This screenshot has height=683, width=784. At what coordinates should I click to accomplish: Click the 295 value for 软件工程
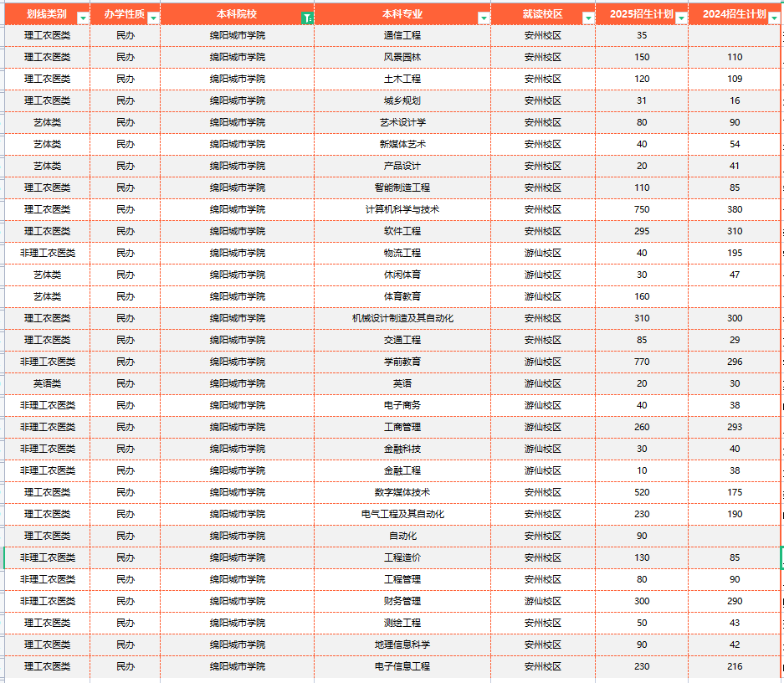(x=642, y=231)
